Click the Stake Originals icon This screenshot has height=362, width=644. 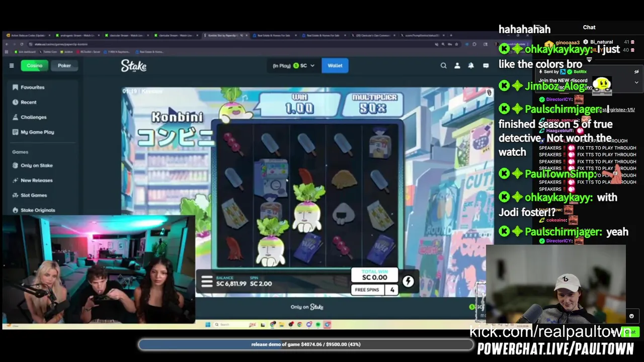[15, 210]
